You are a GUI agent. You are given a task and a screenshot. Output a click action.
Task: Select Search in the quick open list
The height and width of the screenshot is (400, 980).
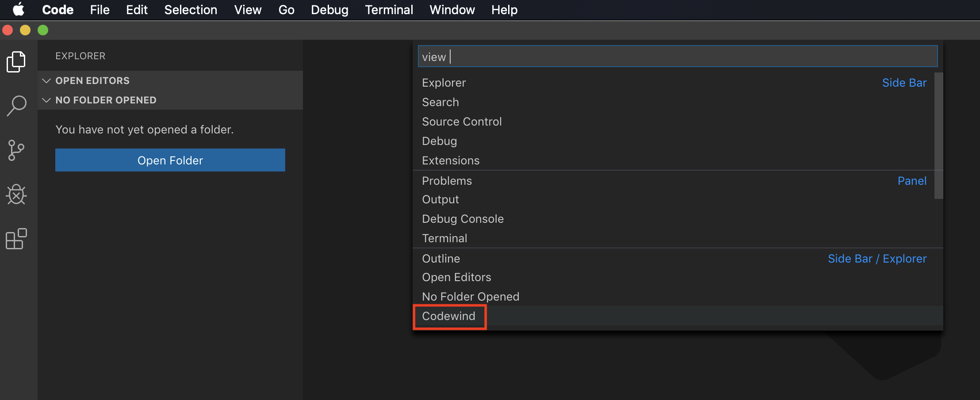[674, 102]
